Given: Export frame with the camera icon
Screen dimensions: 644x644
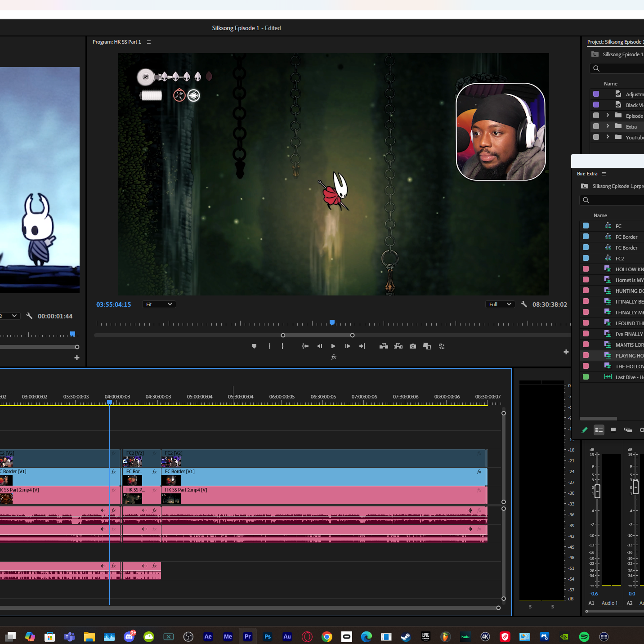Looking at the screenshot, I should click(x=413, y=346).
